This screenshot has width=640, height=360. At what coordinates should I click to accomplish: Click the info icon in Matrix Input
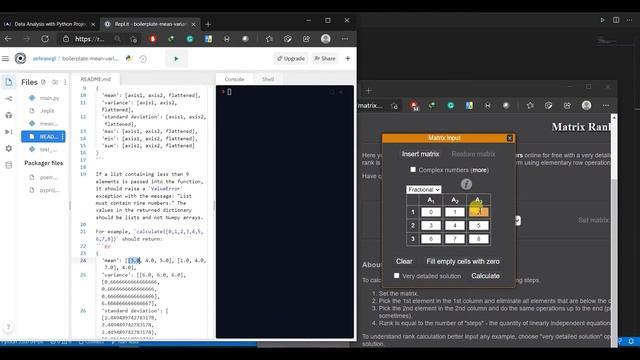[x=466, y=184]
